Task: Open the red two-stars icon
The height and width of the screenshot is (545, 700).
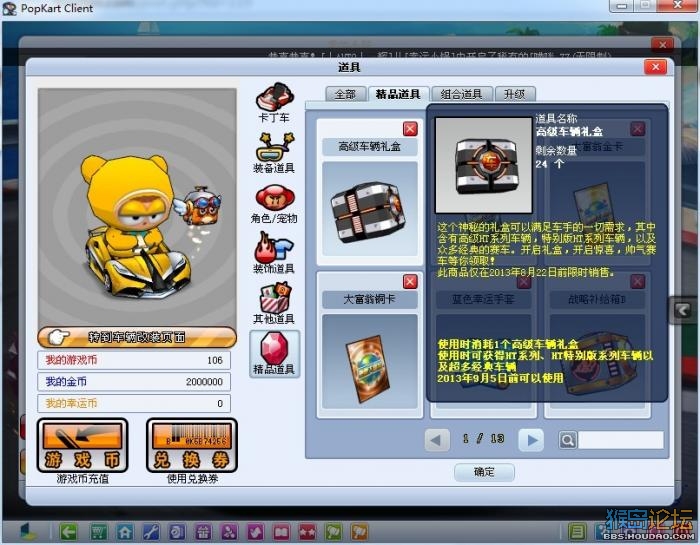Action: pos(307,532)
